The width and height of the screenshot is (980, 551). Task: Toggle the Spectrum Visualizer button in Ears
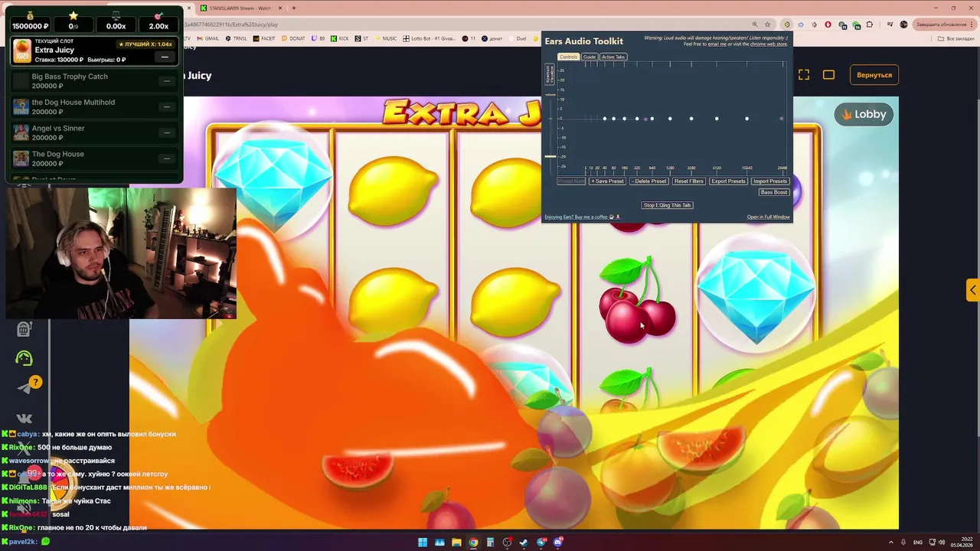549,74
